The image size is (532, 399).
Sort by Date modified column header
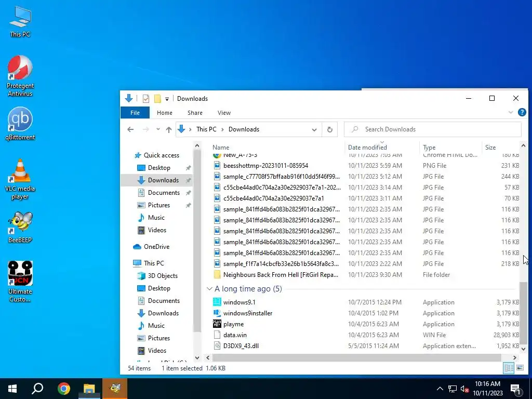pos(367,147)
